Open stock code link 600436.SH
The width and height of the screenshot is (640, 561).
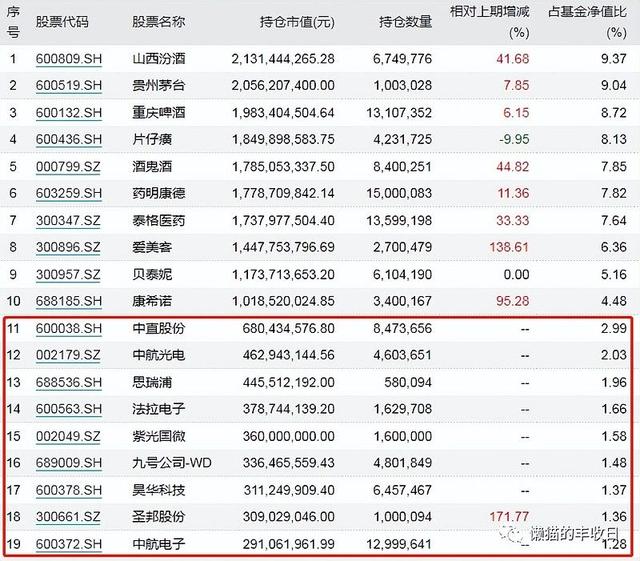(69, 140)
